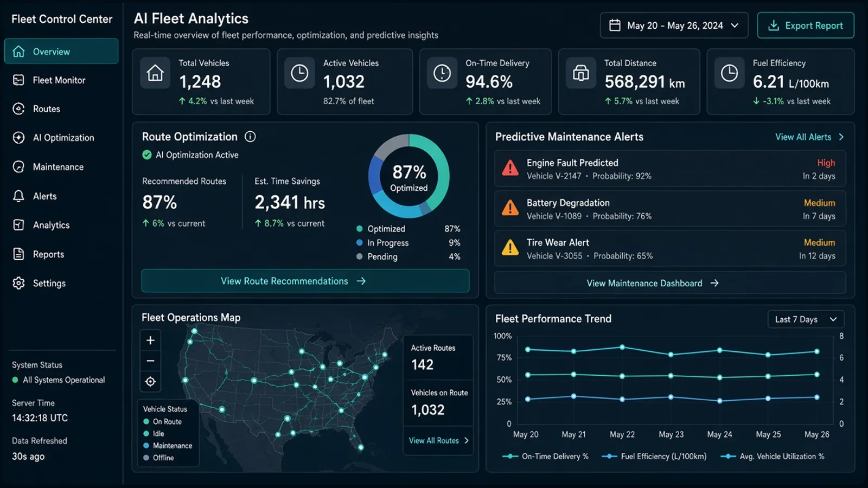Screen dimensions: 868x488
Task: Click the Route Optimization info icon
Action: pos(250,137)
